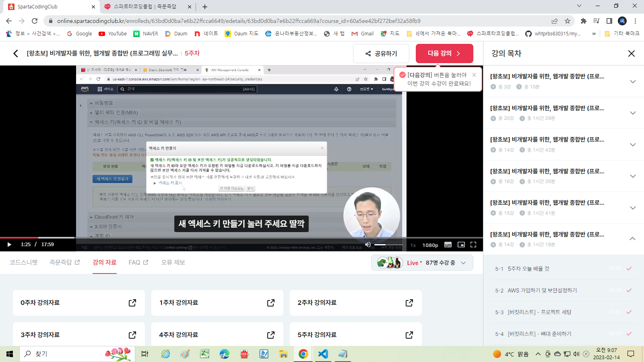
Task: Open File Explorer from taskbar
Action: [283, 354]
